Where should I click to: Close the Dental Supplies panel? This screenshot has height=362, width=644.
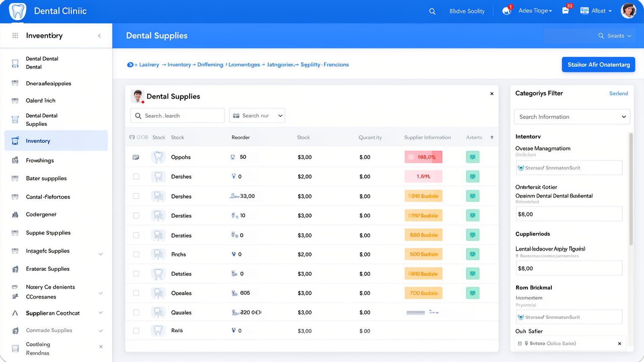[x=492, y=94]
